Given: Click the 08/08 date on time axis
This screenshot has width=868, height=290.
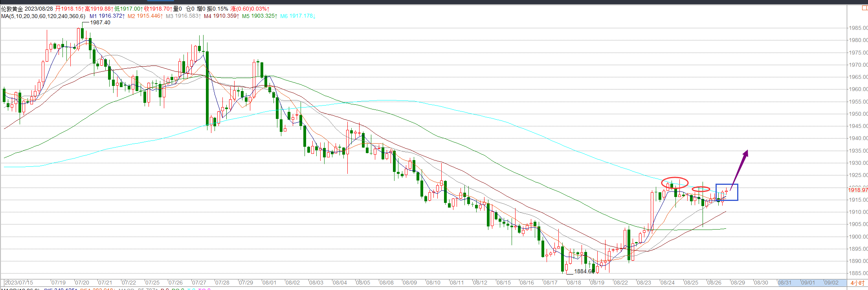Looking at the screenshot, I should pos(386,283).
